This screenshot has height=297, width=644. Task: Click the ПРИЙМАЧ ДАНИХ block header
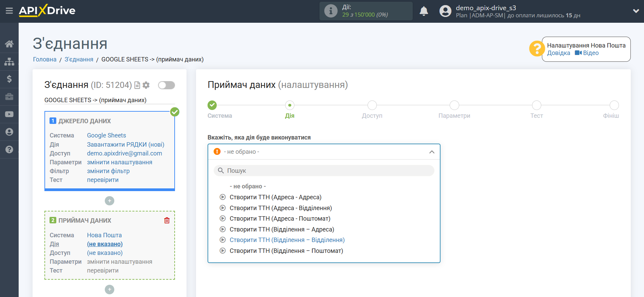click(x=85, y=221)
